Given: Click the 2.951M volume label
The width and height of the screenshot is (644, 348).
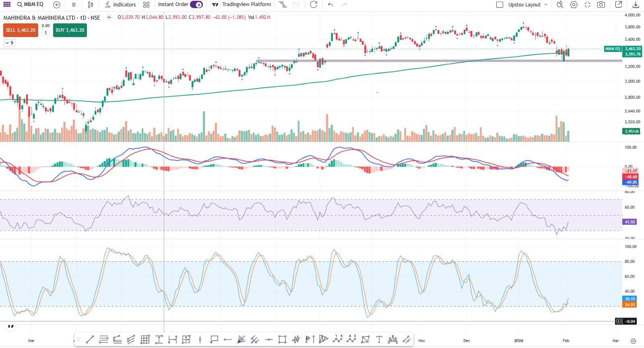Looking at the screenshot, I should 632,131.
